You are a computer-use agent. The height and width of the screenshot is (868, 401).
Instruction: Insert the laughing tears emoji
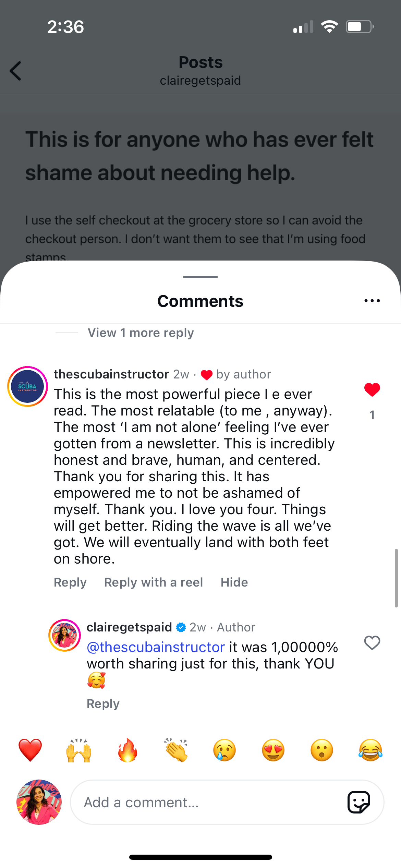[x=370, y=750]
